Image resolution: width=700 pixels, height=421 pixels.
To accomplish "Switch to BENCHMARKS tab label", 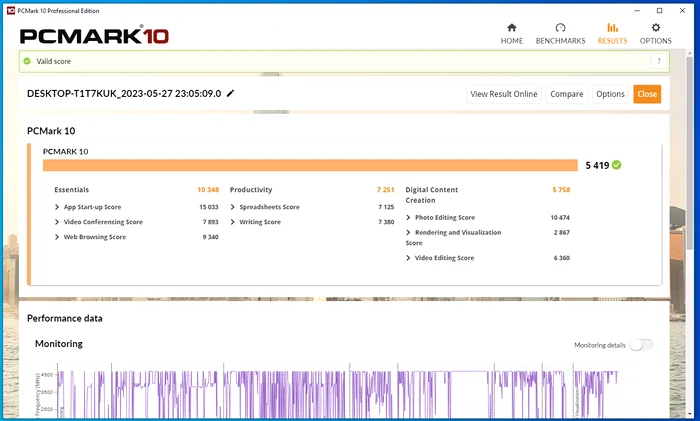I will (560, 41).
